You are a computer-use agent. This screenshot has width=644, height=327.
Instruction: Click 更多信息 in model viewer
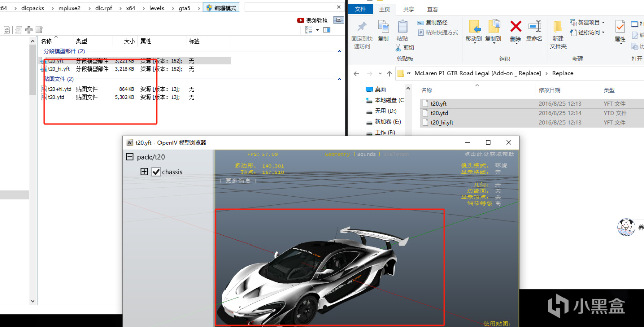(238, 180)
